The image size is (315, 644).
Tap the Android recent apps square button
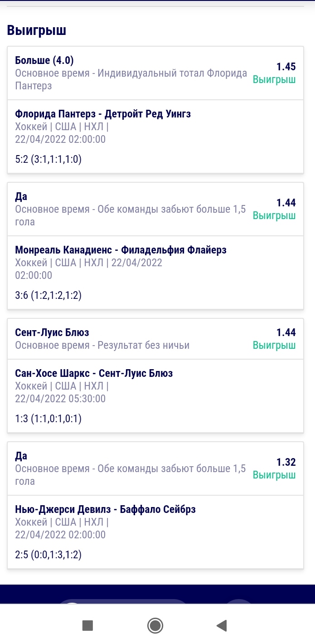point(87,626)
